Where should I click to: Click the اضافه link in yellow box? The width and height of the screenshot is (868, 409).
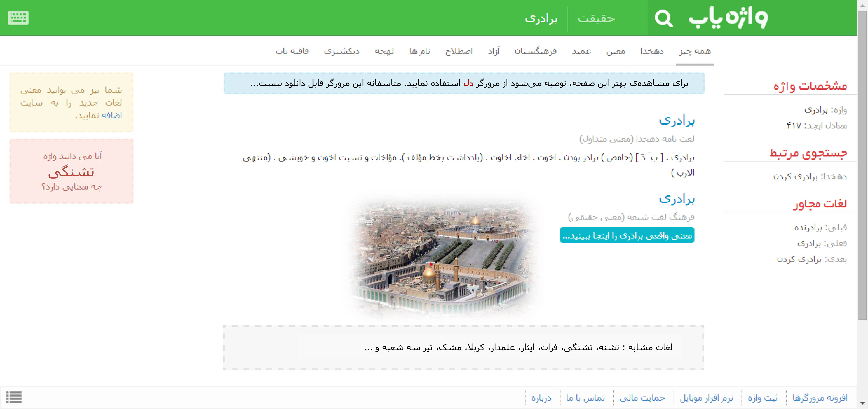click(x=112, y=115)
